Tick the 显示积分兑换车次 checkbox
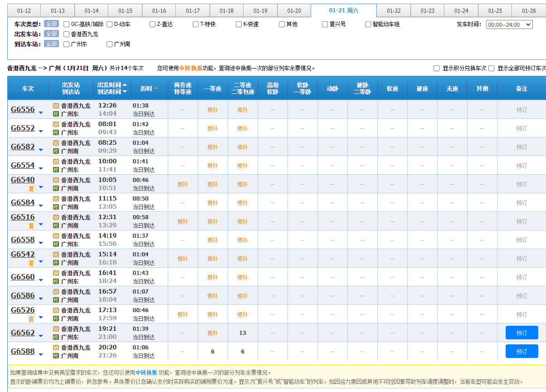 (436, 69)
